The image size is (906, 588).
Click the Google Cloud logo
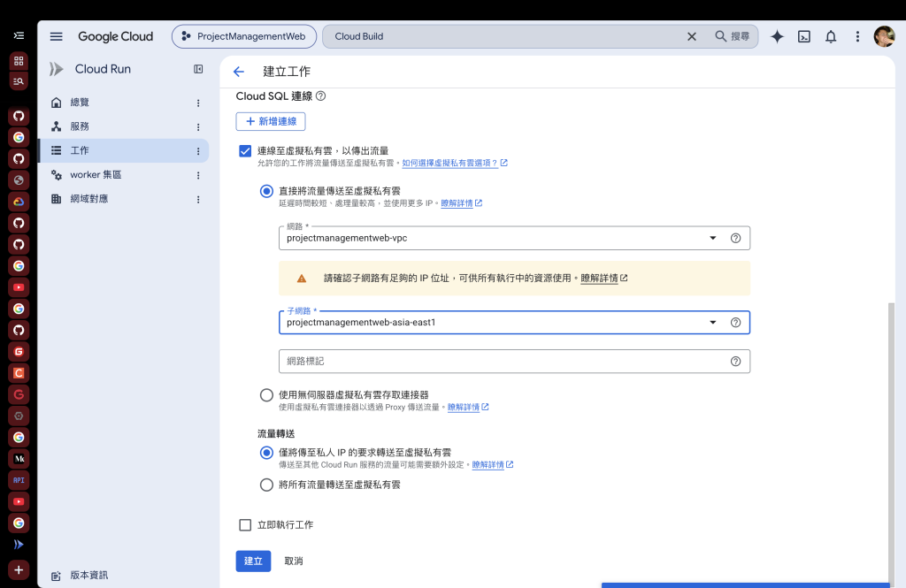click(116, 36)
